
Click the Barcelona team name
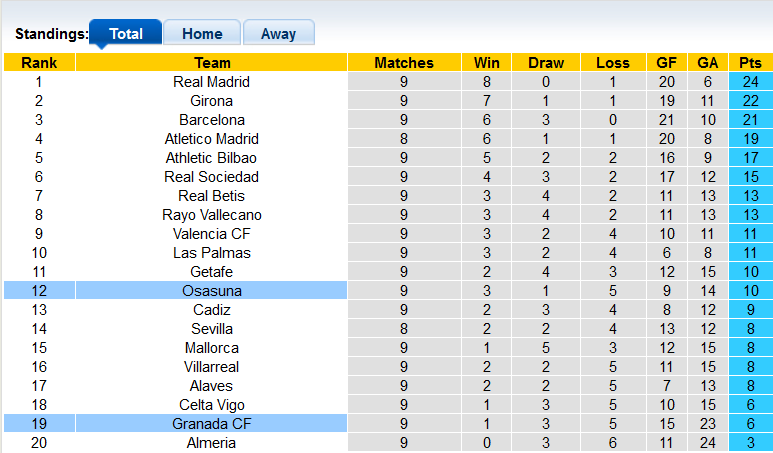tap(211, 120)
